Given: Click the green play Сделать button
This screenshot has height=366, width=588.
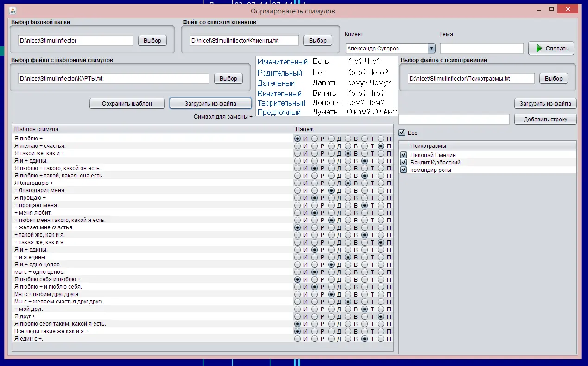Looking at the screenshot, I should point(551,48).
